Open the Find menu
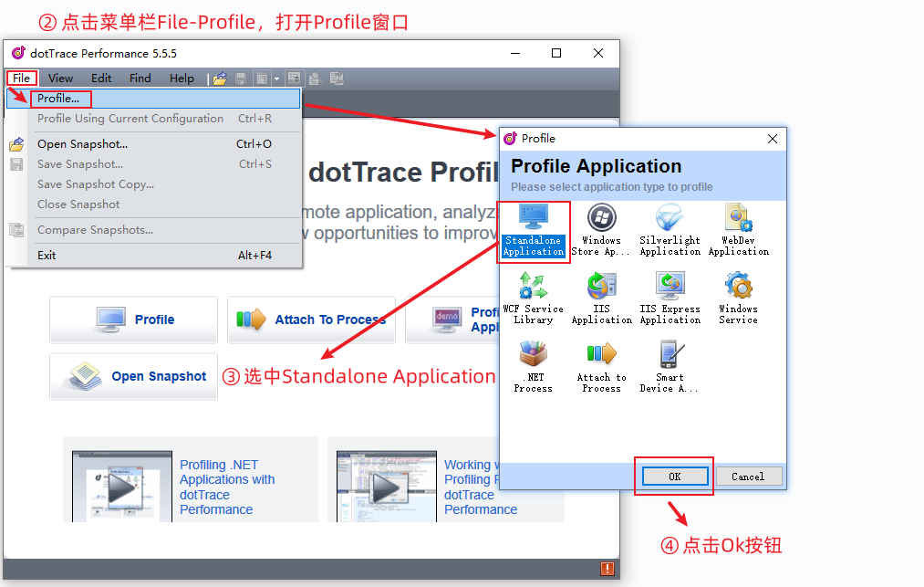Screen dimensions: 924x587 click(140, 78)
